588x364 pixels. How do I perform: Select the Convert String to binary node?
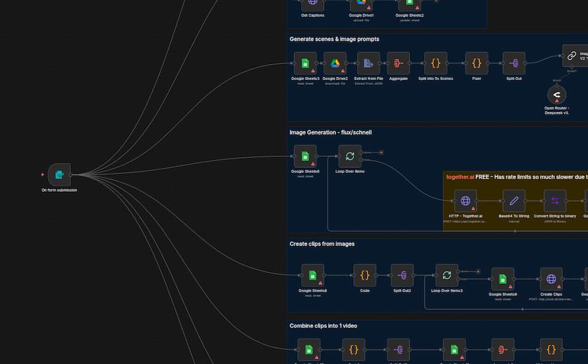(x=555, y=201)
